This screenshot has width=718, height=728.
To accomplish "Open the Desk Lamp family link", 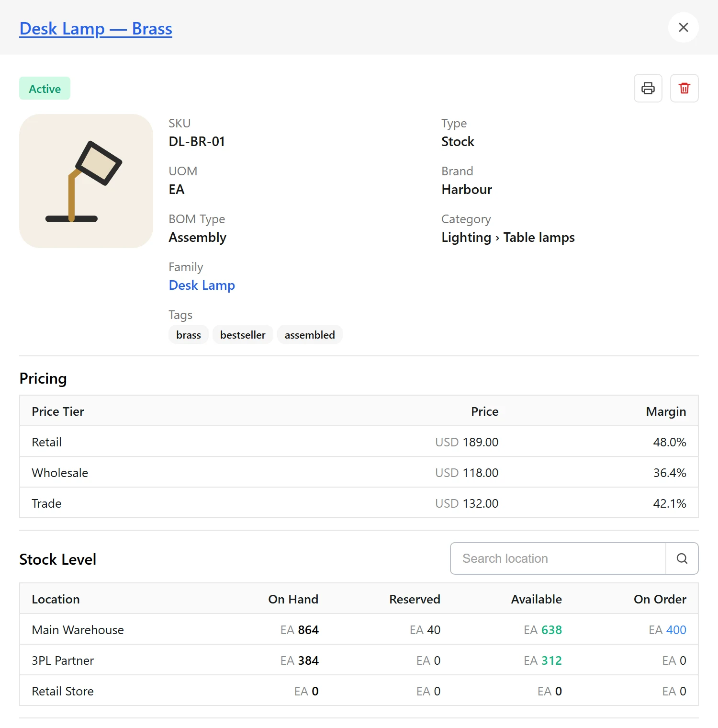I will [202, 285].
